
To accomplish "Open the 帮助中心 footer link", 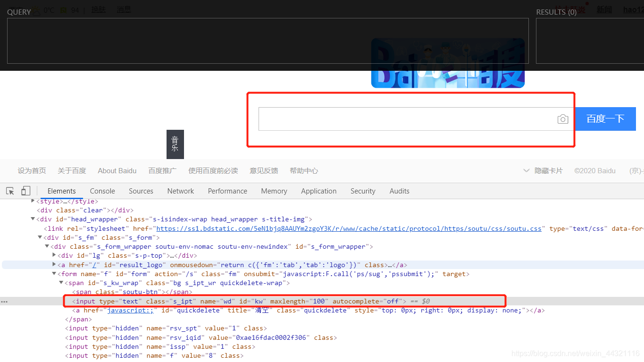I will pyautogui.click(x=304, y=171).
